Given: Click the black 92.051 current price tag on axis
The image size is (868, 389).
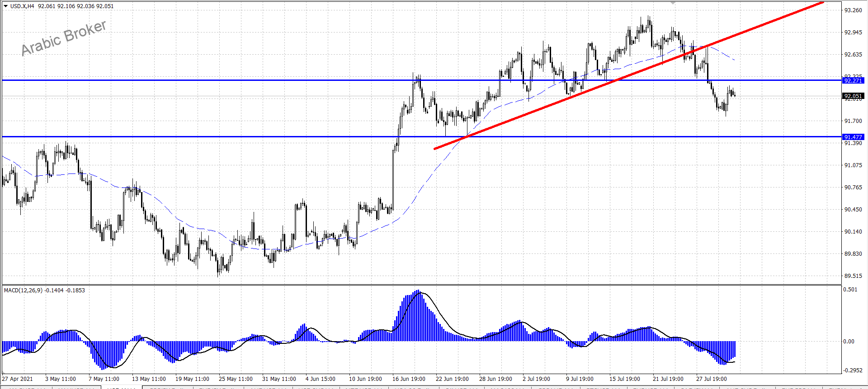Looking at the screenshot, I should point(853,96).
